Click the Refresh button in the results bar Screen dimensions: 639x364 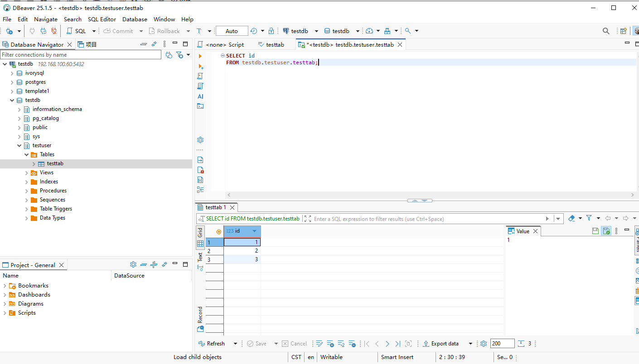pyautogui.click(x=212, y=344)
